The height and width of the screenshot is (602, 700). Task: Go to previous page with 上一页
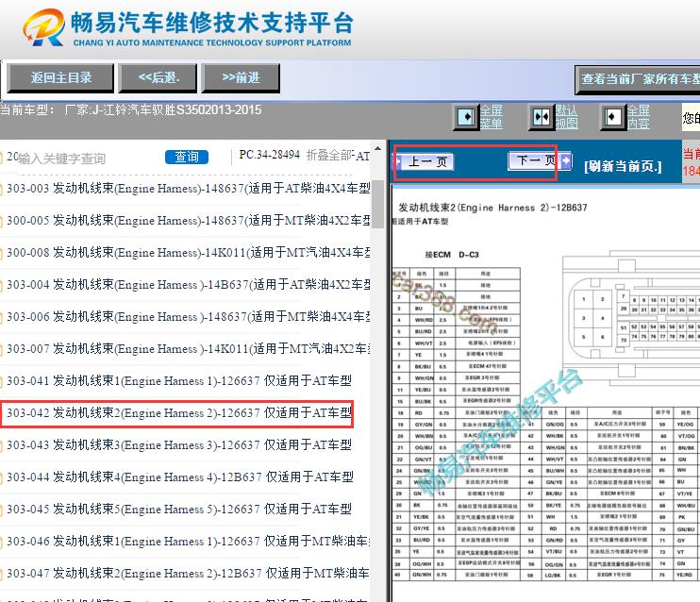[424, 161]
